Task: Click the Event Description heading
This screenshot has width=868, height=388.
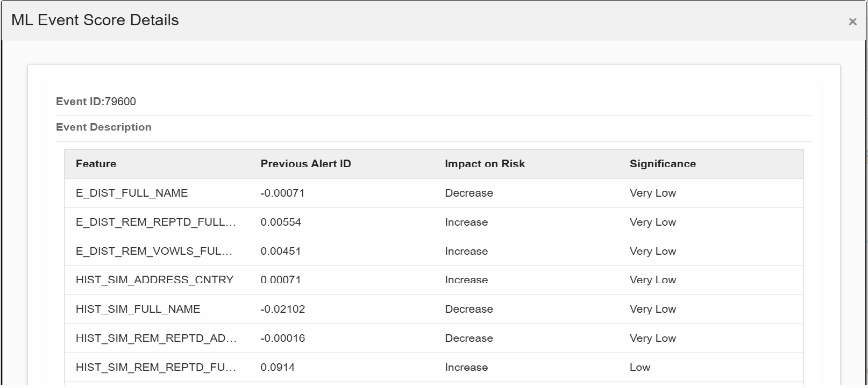Action: pyautogui.click(x=104, y=127)
